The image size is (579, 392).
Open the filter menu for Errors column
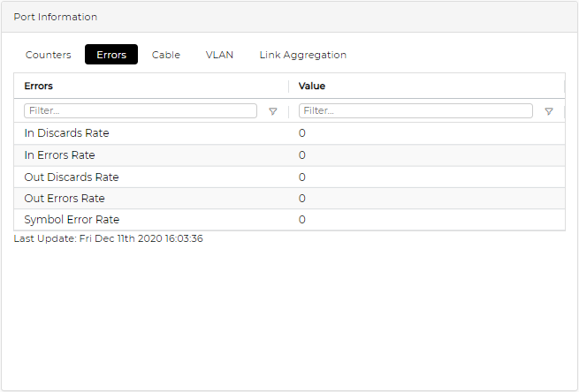point(273,111)
